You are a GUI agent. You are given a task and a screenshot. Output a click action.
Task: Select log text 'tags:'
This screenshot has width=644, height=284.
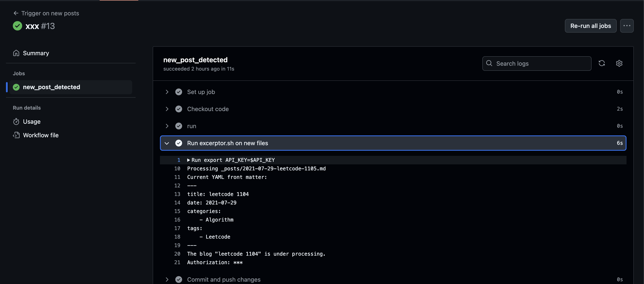(194, 229)
